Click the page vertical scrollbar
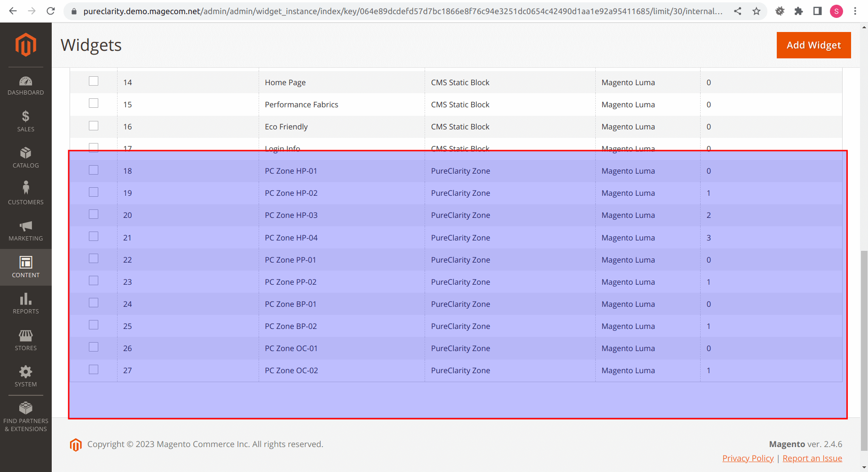This screenshot has width=868, height=472. point(864,351)
